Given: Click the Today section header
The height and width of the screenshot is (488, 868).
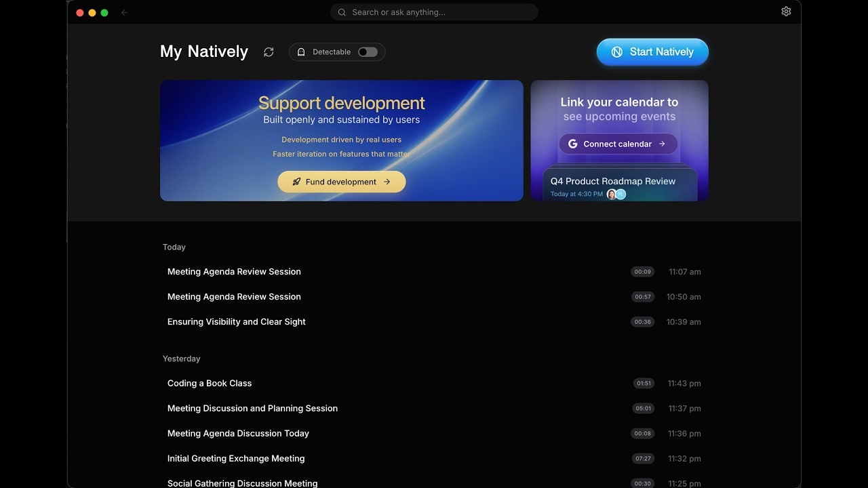Looking at the screenshot, I should click(x=174, y=247).
